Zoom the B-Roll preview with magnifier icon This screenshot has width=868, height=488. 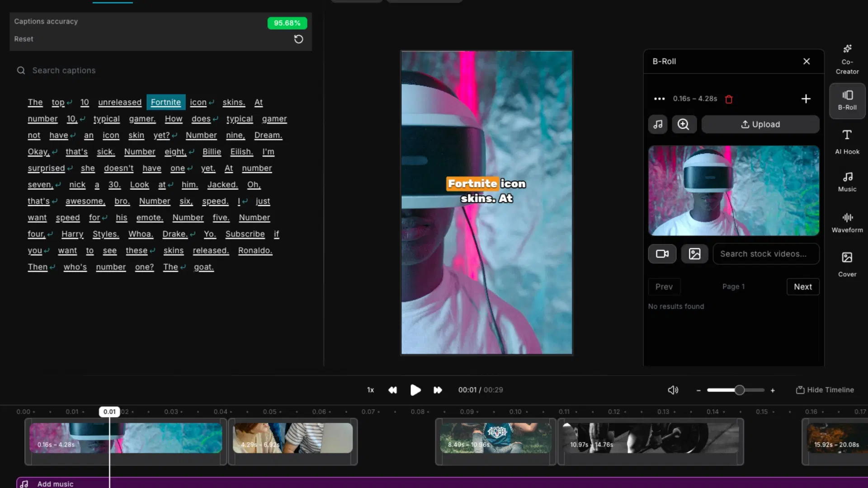[684, 124]
